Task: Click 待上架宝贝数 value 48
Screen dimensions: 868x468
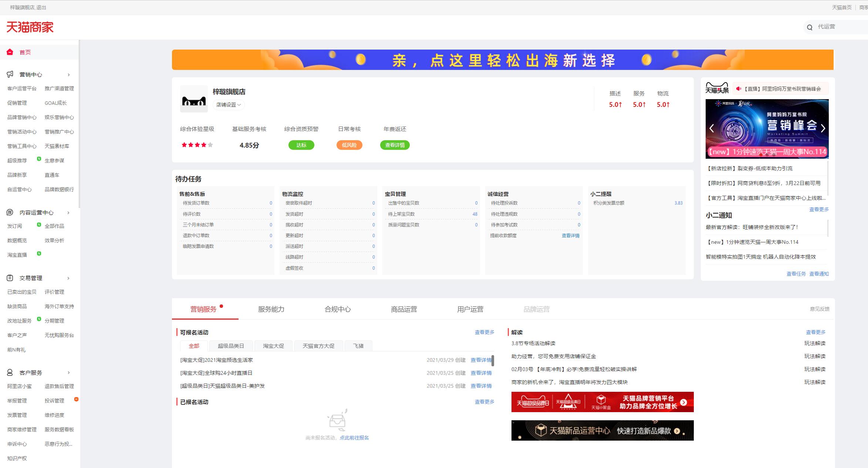Action: (x=475, y=214)
